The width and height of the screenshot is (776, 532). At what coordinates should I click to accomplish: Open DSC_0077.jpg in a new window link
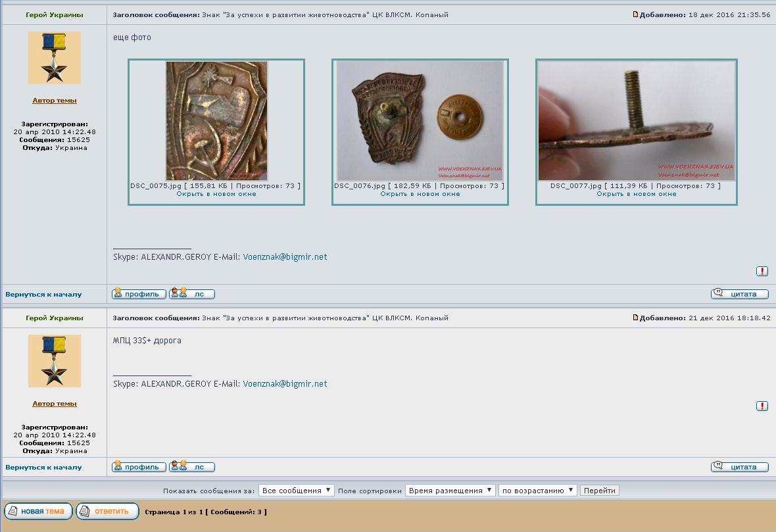(x=636, y=194)
